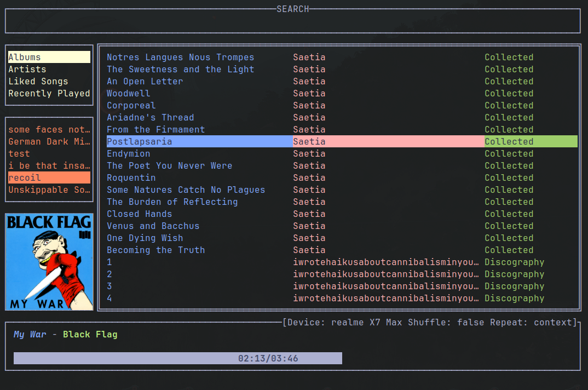Go to Liked Songs
Image resolution: width=588 pixels, height=390 pixels.
pos(38,82)
